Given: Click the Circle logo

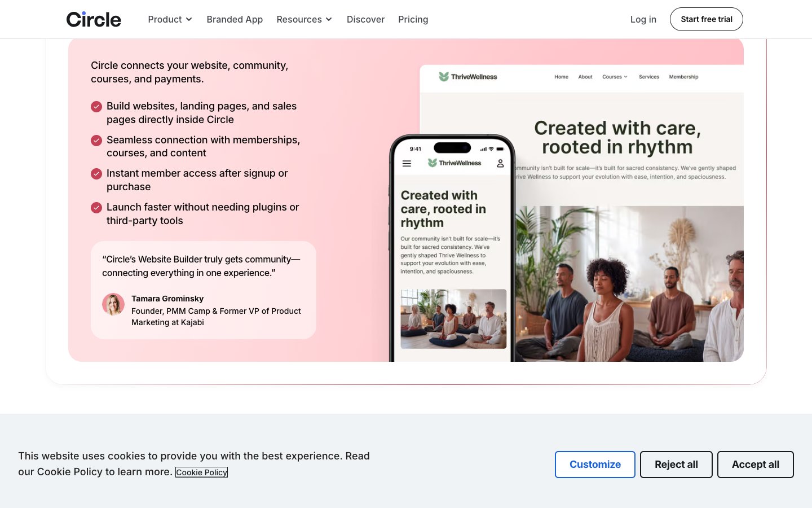Looking at the screenshot, I should 94,19.
